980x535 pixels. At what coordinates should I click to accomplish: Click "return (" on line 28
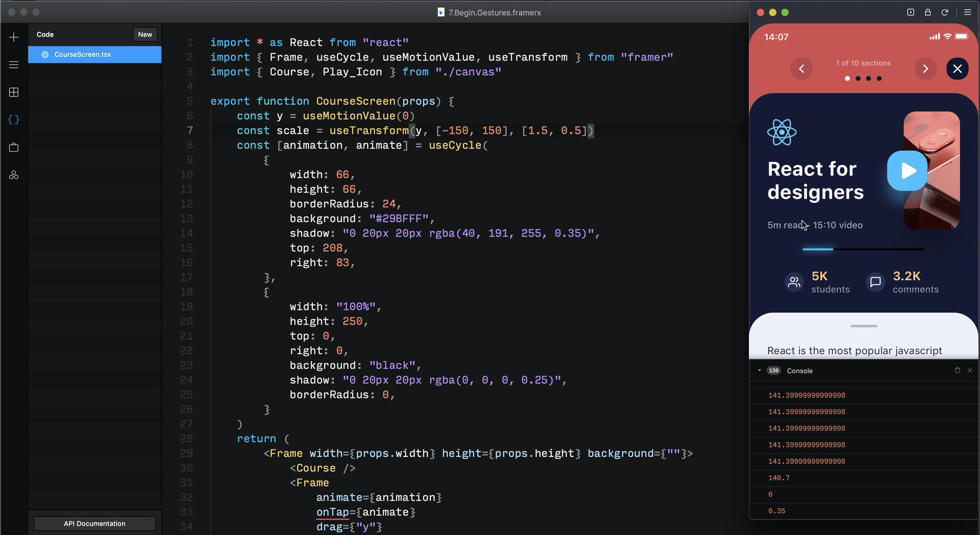(x=263, y=439)
